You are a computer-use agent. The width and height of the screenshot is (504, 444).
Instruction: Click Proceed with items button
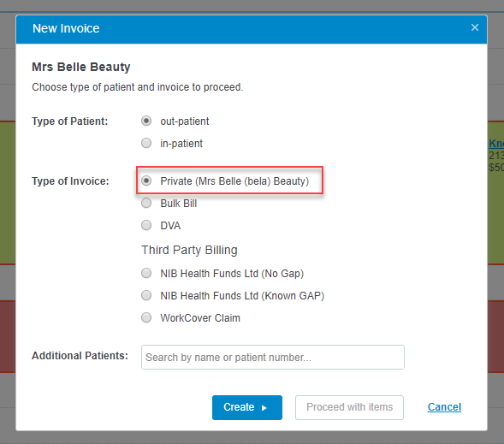coord(349,407)
